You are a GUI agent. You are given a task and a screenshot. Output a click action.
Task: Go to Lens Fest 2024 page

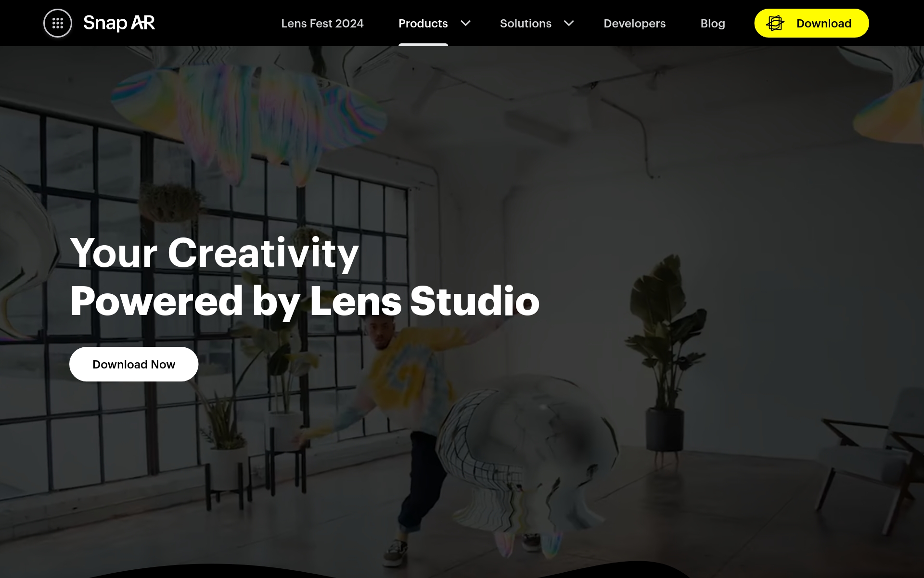coord(322,23)
